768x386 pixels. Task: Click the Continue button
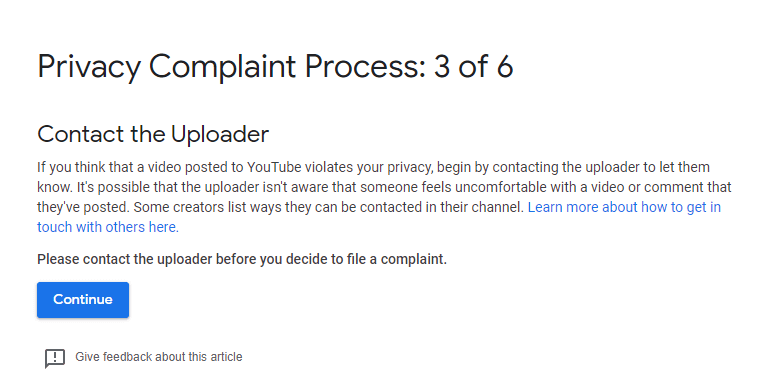tap(83, 300)
